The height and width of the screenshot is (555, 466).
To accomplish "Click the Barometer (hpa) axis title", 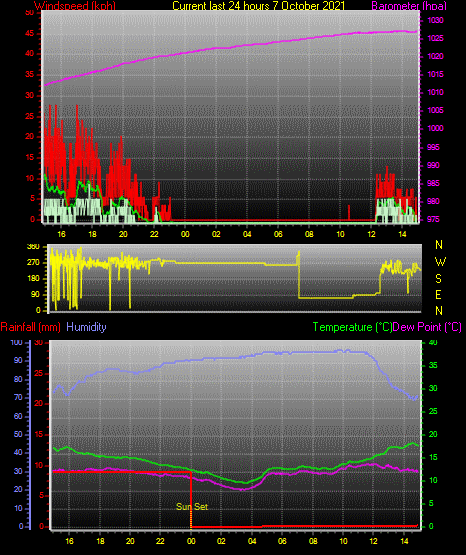I will (x=409, y=5).
